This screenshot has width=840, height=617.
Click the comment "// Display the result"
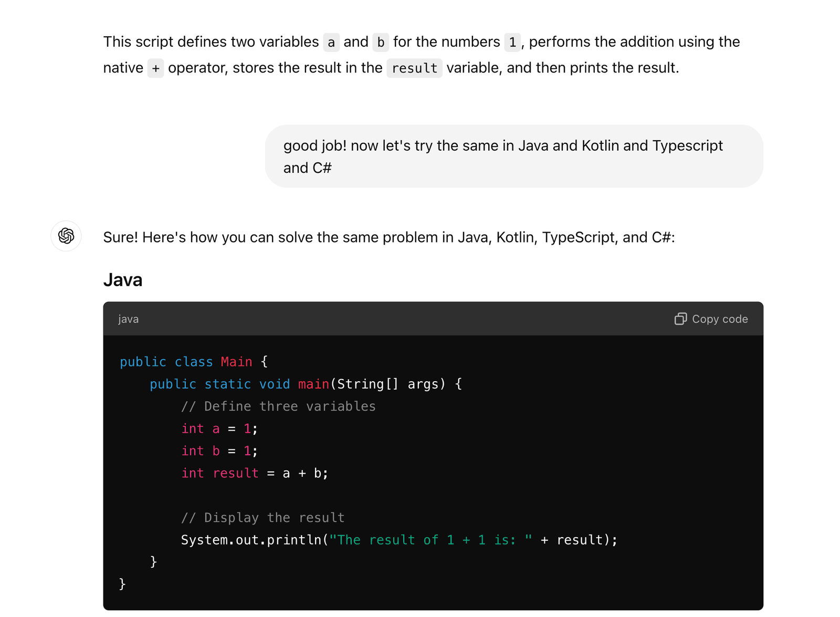tap(262, 518)
